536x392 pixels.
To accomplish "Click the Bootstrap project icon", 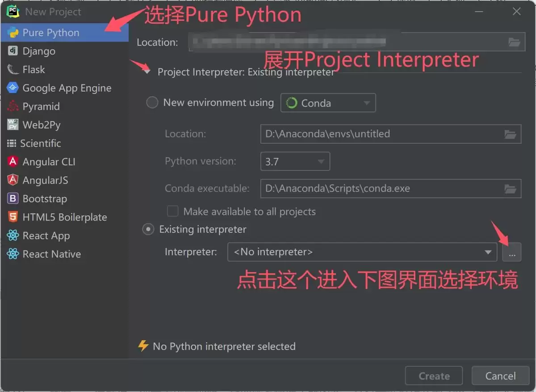I will pyautogui.click(x=13, y=199).
